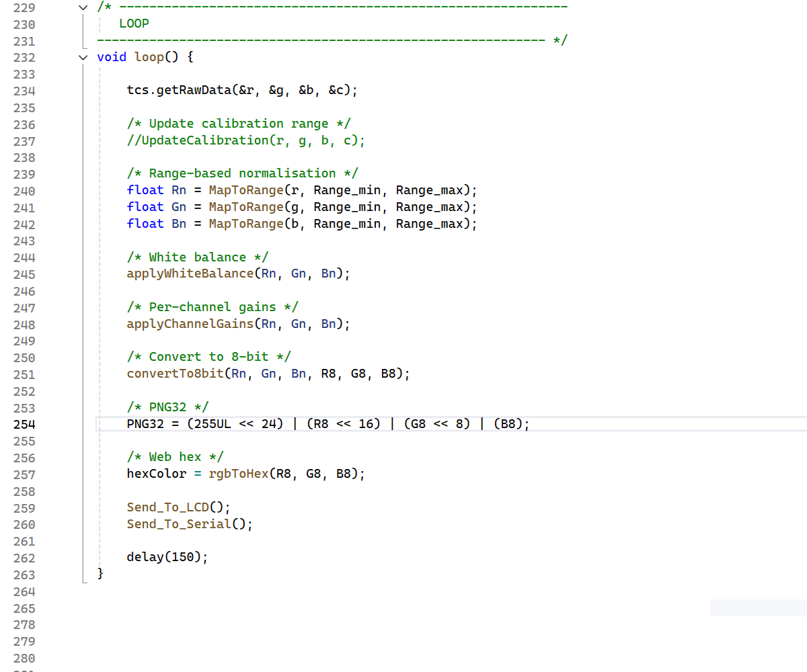The height and width of the screenshot is (672, 807).
Task: Click the 'delay(150);' statement
Action: click(167, 557)
